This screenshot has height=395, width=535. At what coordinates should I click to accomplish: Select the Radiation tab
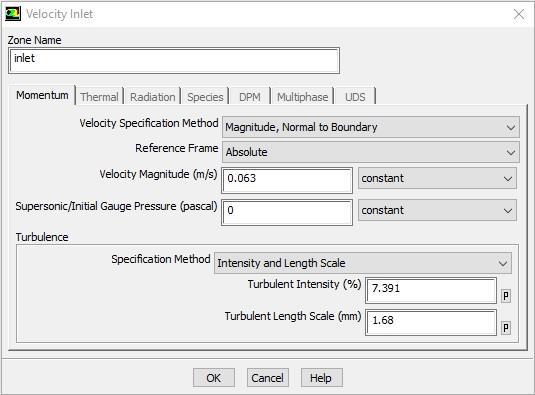(x=153, y=97)
